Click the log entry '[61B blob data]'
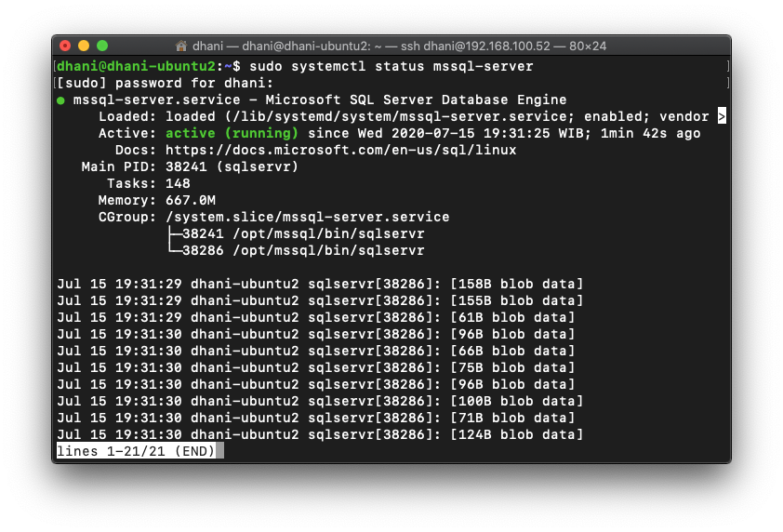Viewport: 783px width, 532px height. 512,317
